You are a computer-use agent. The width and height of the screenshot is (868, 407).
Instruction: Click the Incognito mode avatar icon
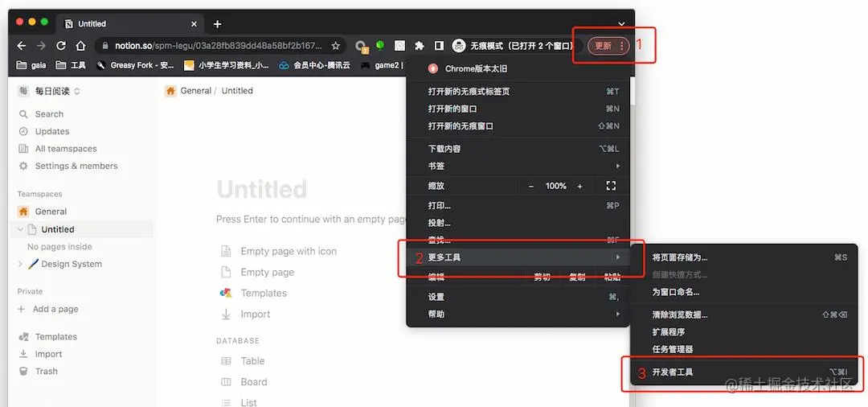(x=458, y=46)
